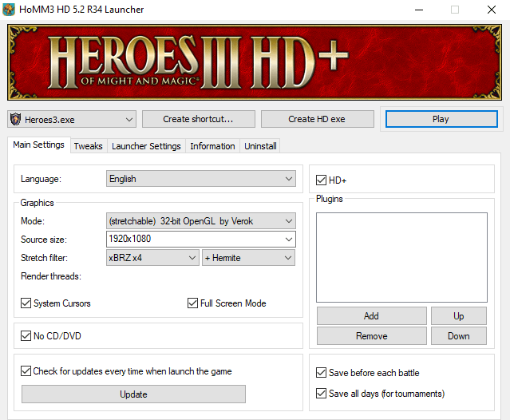Open the Tweaks tab
The height and width of the screenshot is (420, 510).
click(88, 146)
